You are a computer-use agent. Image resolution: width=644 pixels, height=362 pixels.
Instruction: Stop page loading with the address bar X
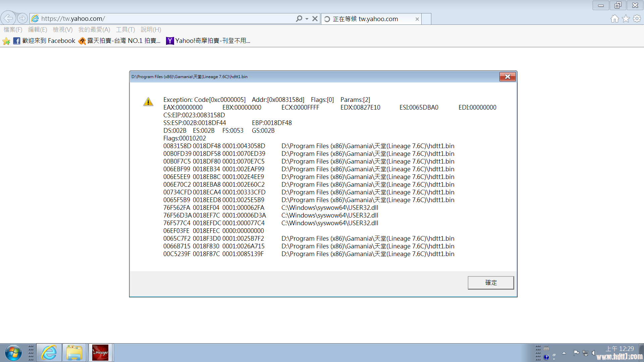[315, 19]
